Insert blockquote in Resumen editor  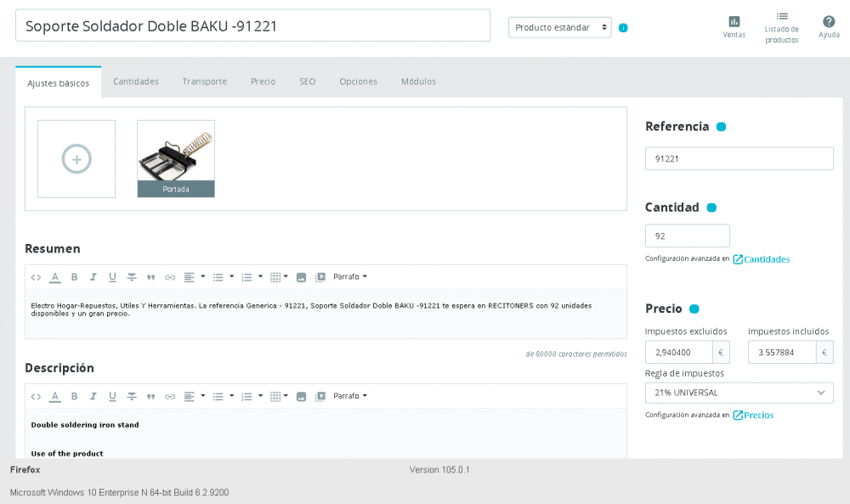click(150, 277)
